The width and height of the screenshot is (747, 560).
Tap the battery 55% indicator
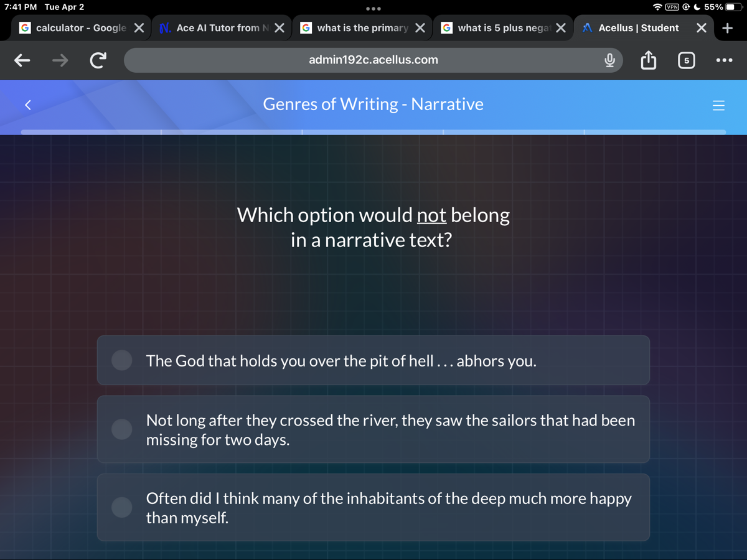point(724,7)
